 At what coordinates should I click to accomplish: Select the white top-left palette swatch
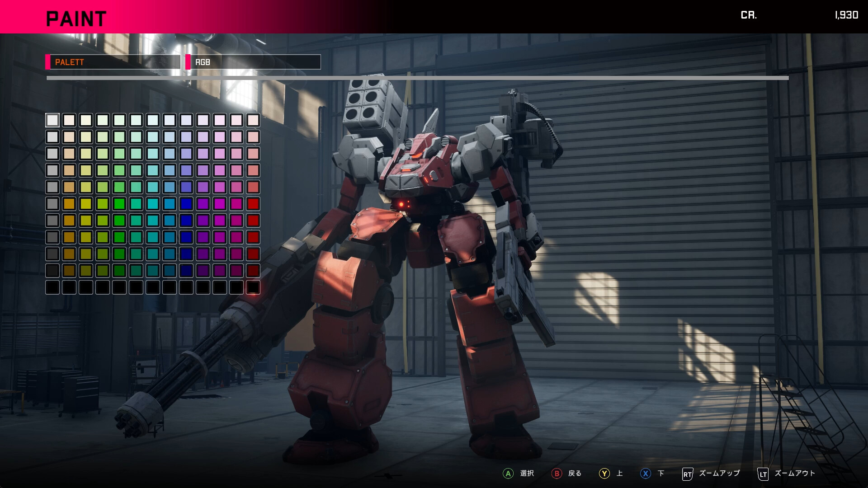[52, 120]
